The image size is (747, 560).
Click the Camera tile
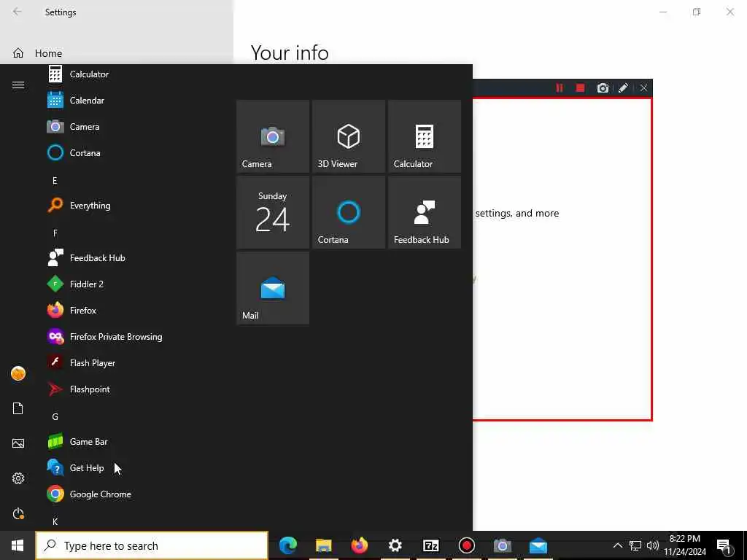pos(273,136)
